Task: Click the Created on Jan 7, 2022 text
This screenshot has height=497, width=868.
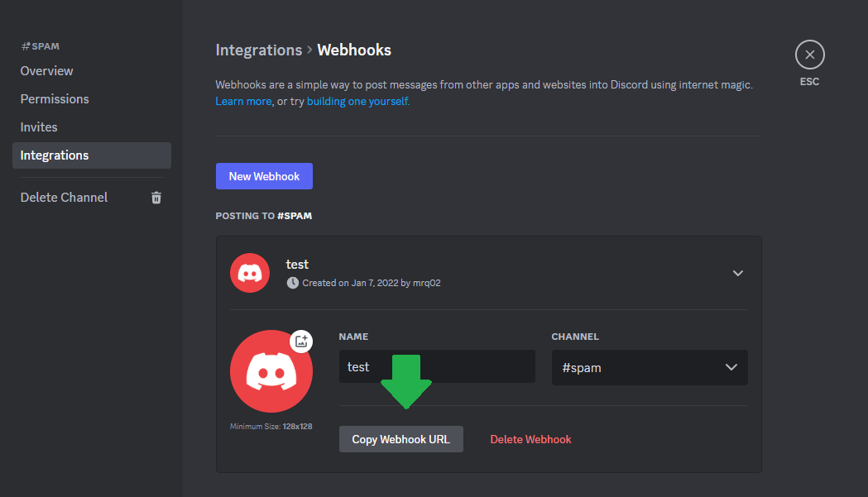Action: click(372, 283)
